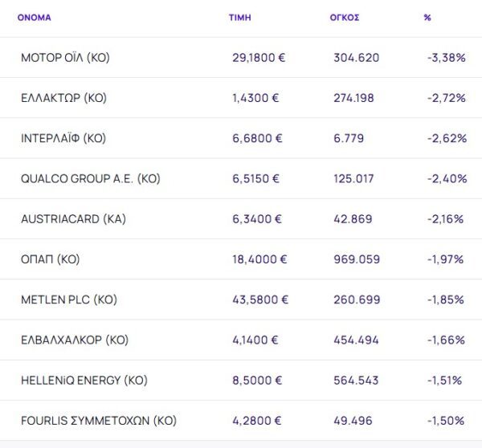Click METLEN PLC price 43,5800 €
Screen dimensions: 482x448
(x=259, y=299)
